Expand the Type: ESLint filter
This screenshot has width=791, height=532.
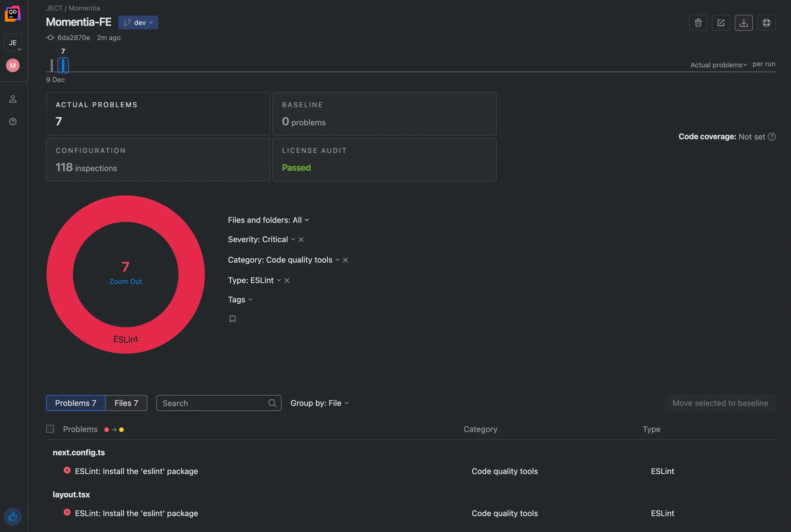pyautogui.click(x=254, y=280)
